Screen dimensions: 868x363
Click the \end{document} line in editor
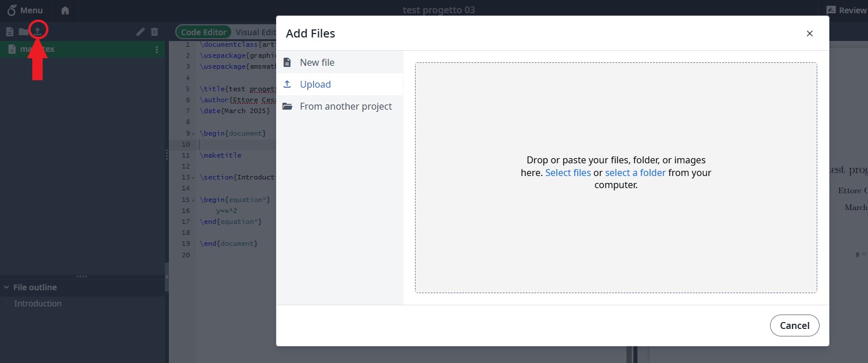pos(229,244)
